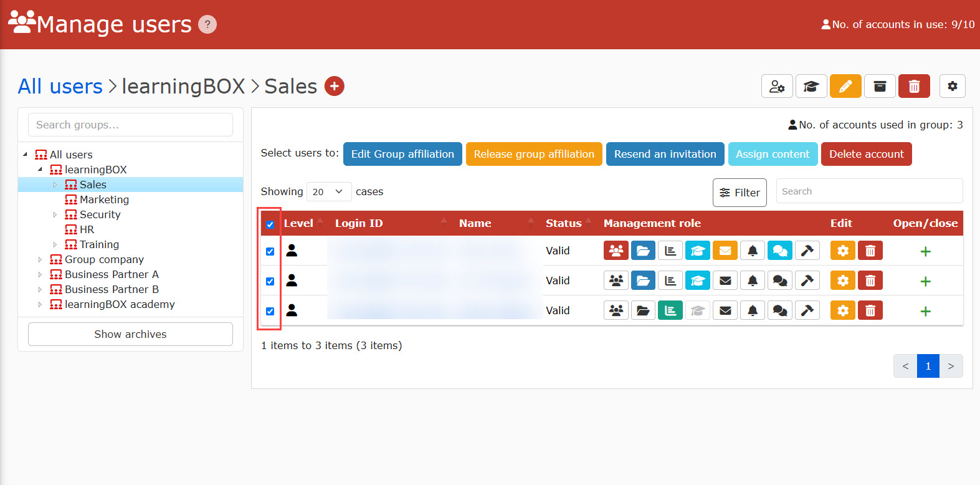Click the graduation cap icon in top toolbar
This screenshot has width=980, height=485.
click(x=811, y=86)
